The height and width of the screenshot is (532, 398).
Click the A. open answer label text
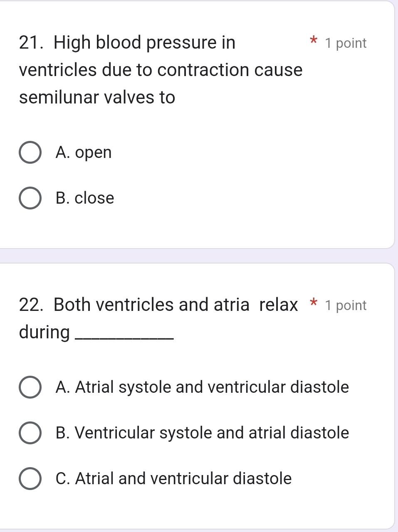point(83,152)
